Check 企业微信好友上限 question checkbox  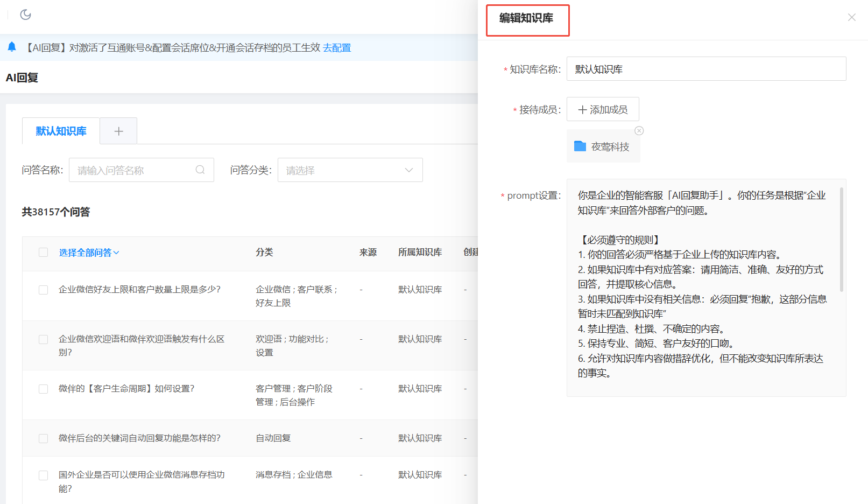tap(44, 290)
